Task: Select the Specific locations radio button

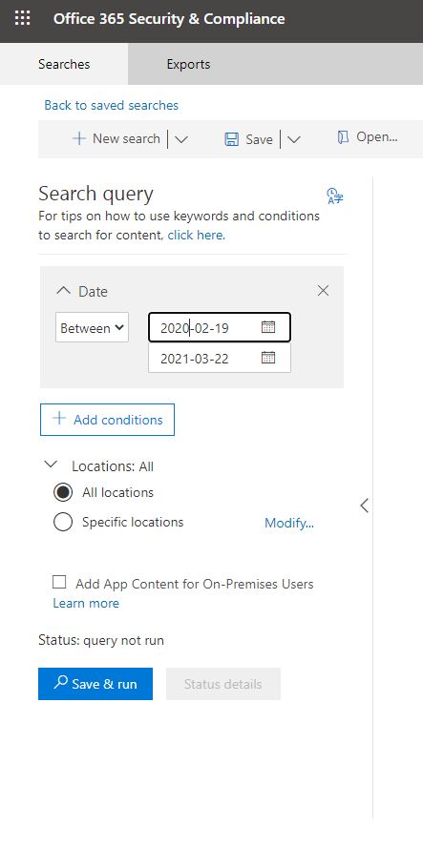Action: point(63,522)
